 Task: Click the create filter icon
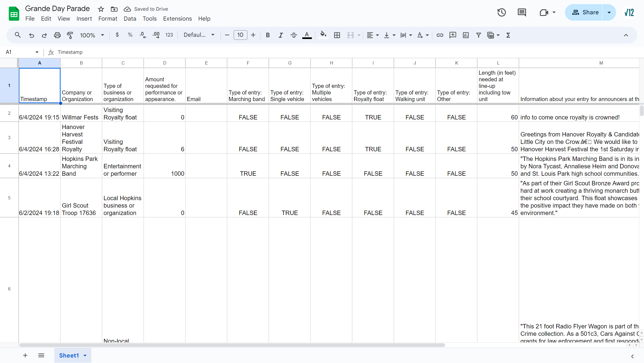tap(478, 35)
